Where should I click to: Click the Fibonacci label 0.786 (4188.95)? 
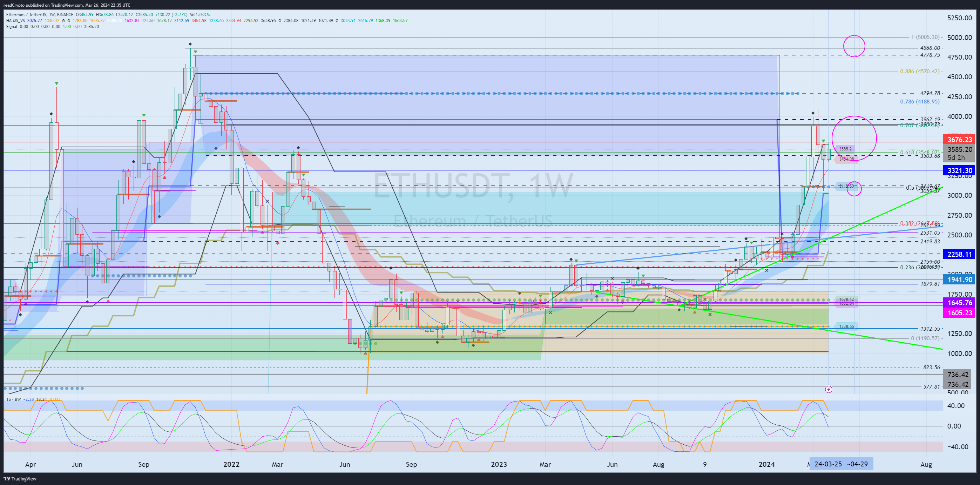919,102
